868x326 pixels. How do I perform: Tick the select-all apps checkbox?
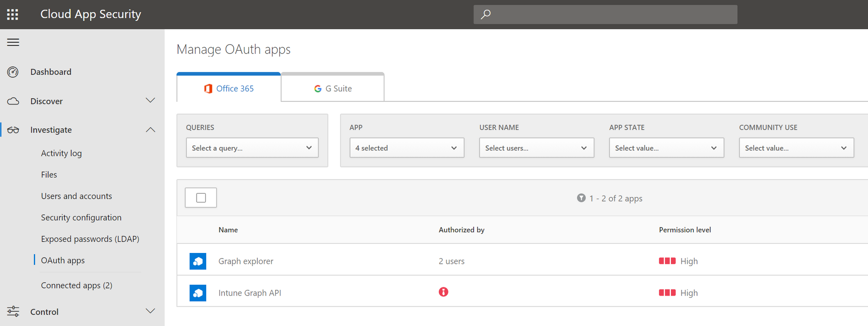tap(201, 198)
